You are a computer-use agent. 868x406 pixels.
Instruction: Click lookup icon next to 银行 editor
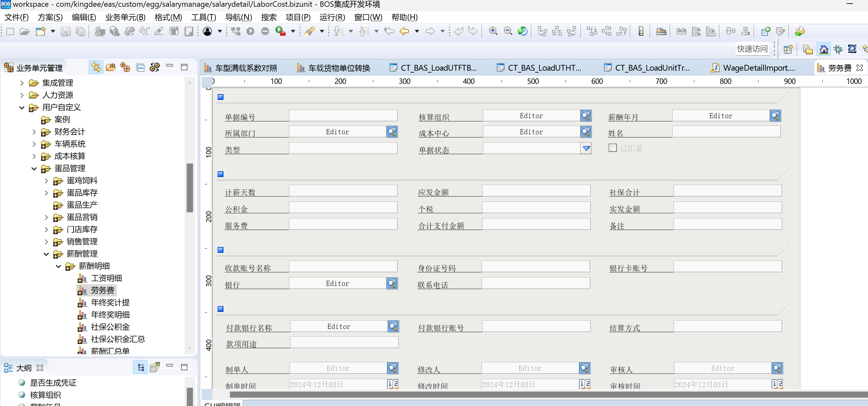point(392,283)
